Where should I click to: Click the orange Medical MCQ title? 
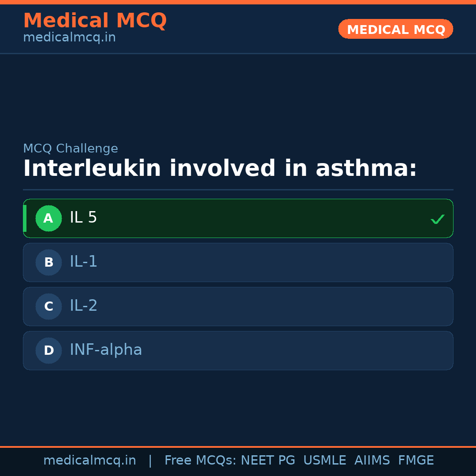pyautogui.click(x=95, y=21)
